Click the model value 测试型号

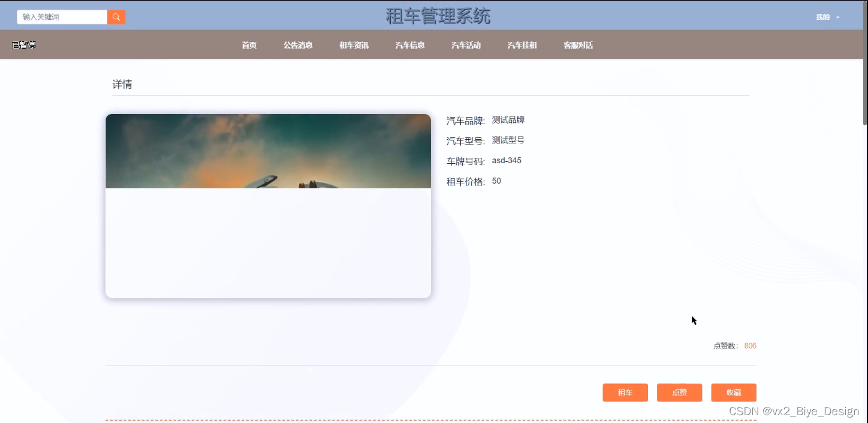(508, 140)
